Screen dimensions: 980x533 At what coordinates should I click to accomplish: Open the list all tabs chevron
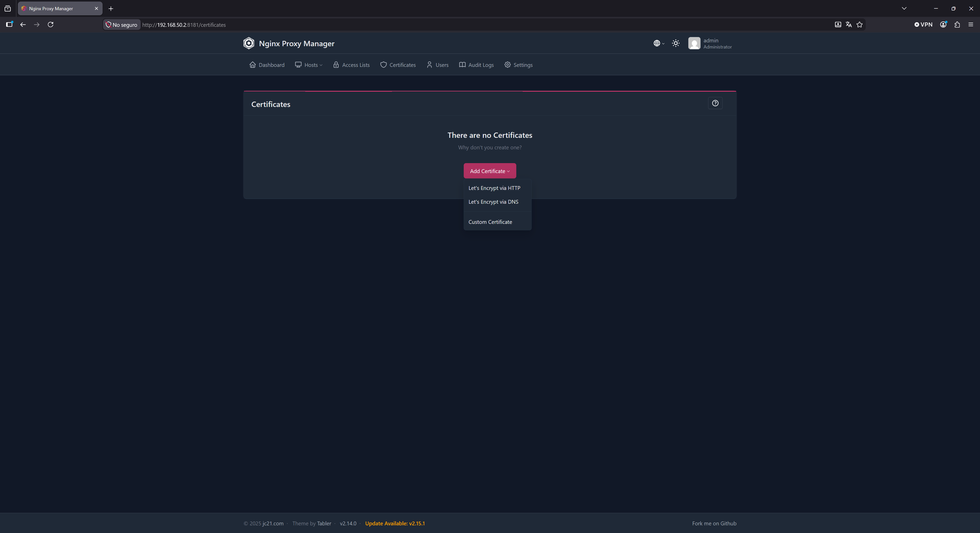pos(904,8)
